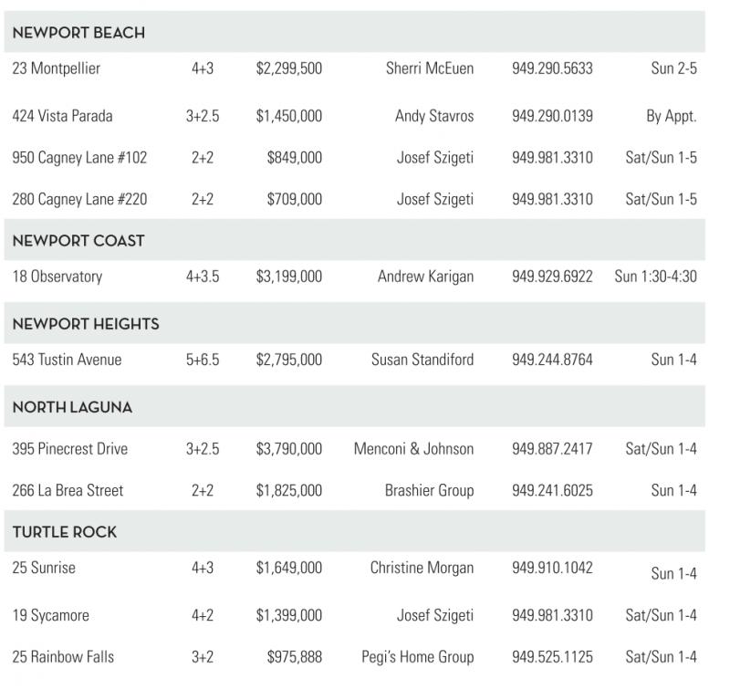The height and width of the screenshot is (700, 730).
Task: Click the 280 Cagney Lane #220 address
Action: (x=79, y=199)
